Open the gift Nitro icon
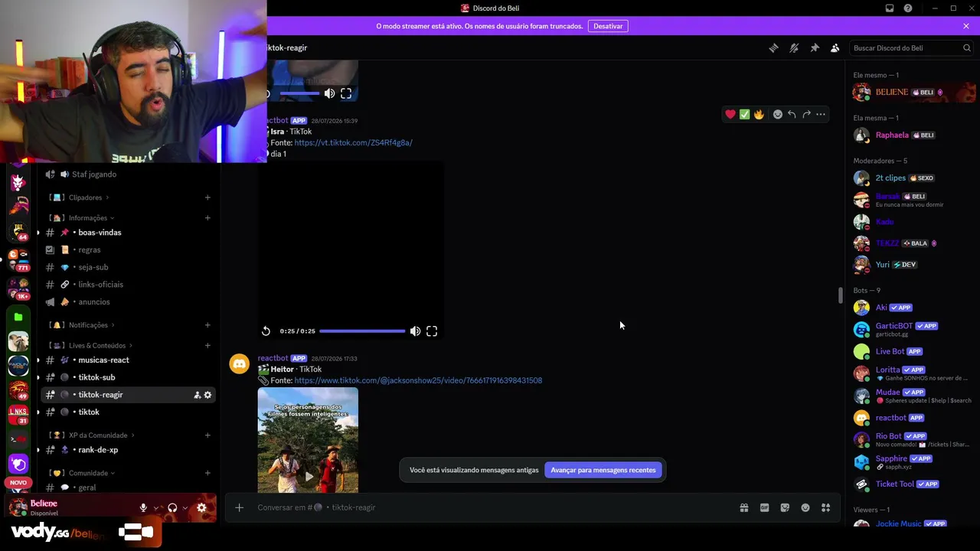The width and height of the screenshot is (980, 551). coord(743,507)
